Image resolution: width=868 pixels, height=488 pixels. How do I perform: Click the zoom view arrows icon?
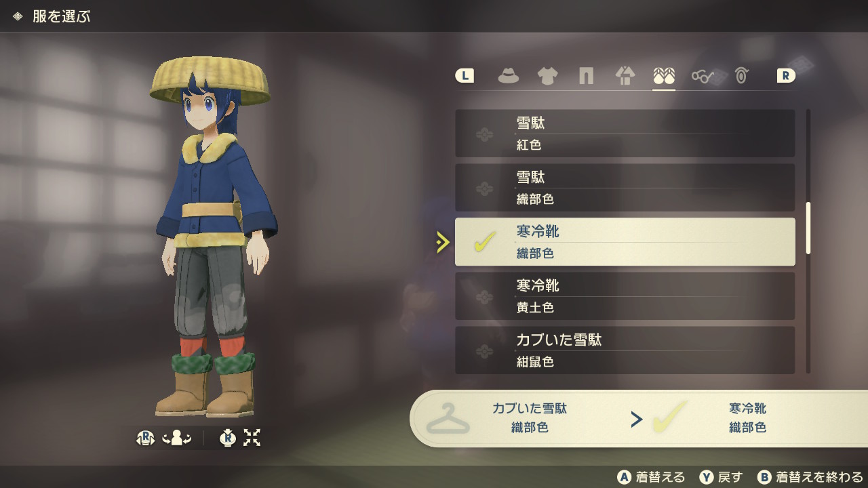pos(252,439)
